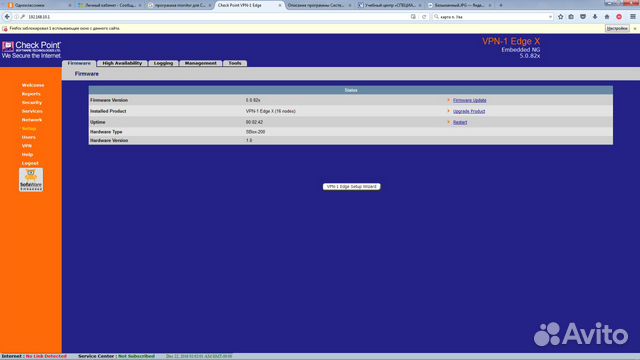Open popup blocker Настройки options button
The height and width of the screenshot is (360, 640).
pos(617,29)
